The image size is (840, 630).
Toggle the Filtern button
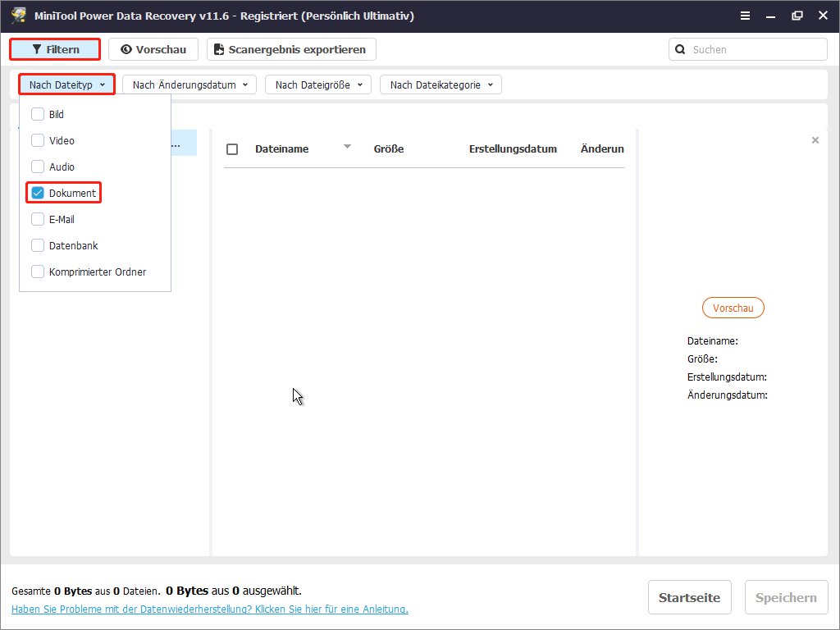(55, 49)
